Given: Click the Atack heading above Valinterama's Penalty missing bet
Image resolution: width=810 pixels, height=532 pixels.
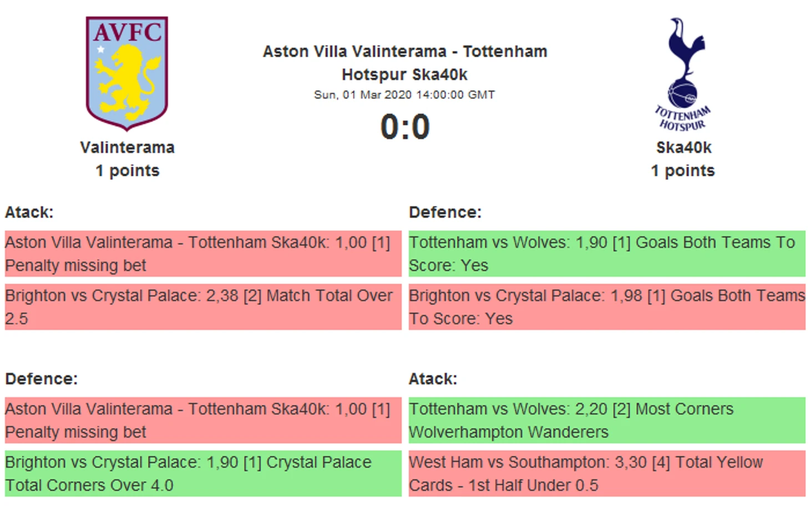Looking at the screenshot, I should tap(29, 212).
